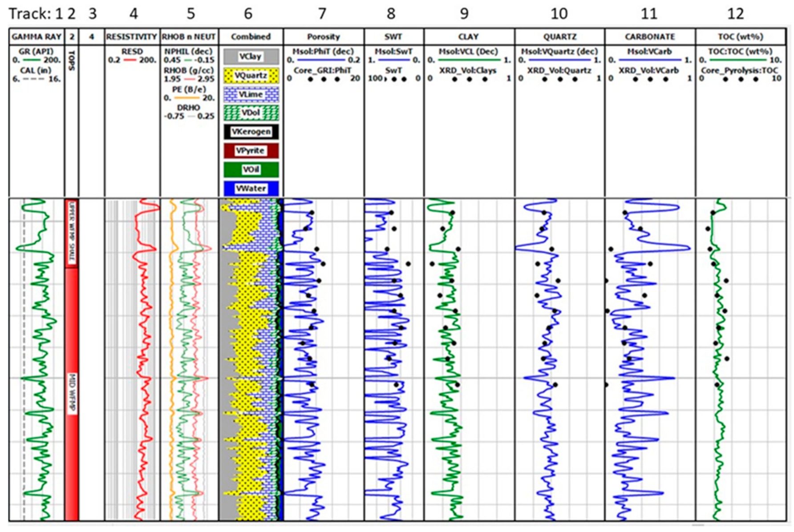Select the UPPER WFMP SHALE formation top
The height and width of the screenshot is (532, 794).
tap(72, 232)
